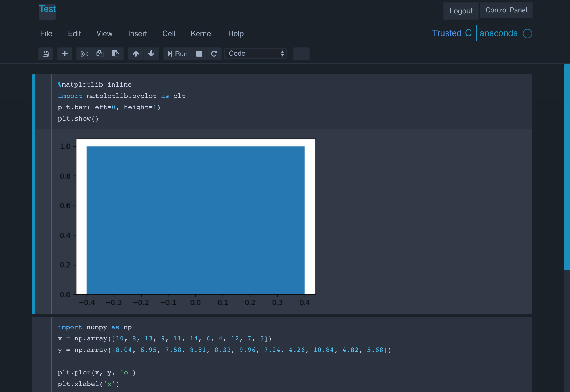Interrupt the kernel with the stop square icon
The image size is (570, 392).
[199, 54]
